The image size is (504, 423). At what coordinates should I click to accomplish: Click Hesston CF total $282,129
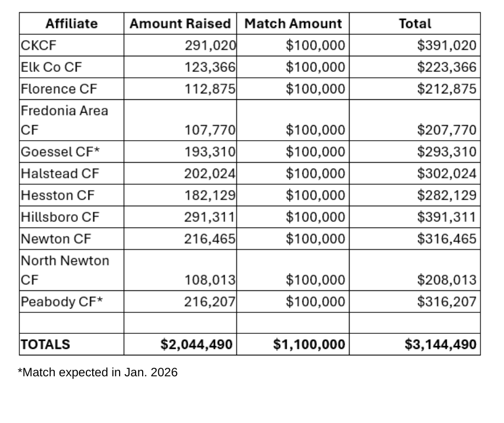pyautogui.click(x=446, y=195)
